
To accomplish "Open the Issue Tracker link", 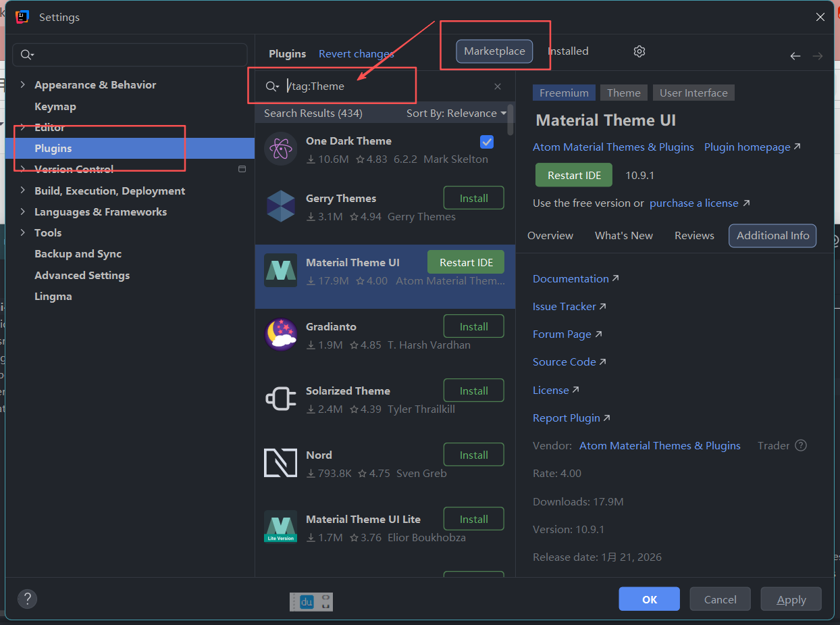I will click(569, 306).
